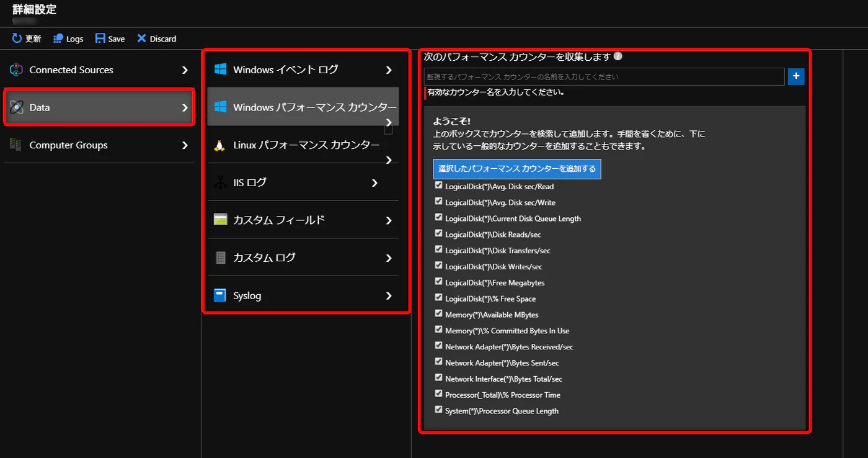The height and width of the screenshot is (458, 868).
Task: Toggle Network Interface(*)\Bytes Total/sec checkbox
Action: click(x=439, y=378)
